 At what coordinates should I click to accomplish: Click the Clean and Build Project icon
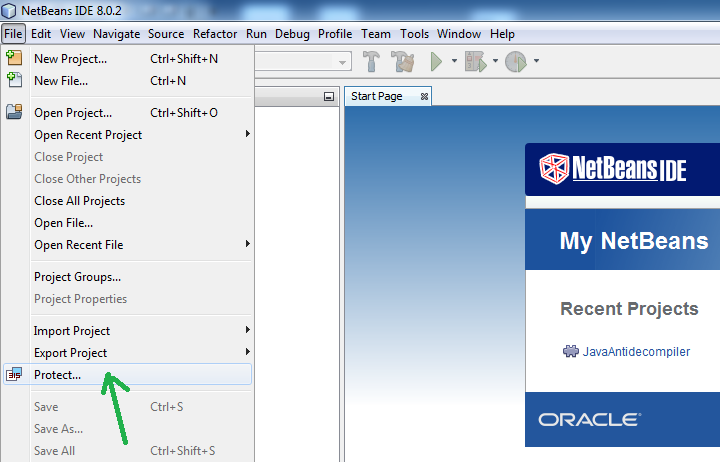403,62
